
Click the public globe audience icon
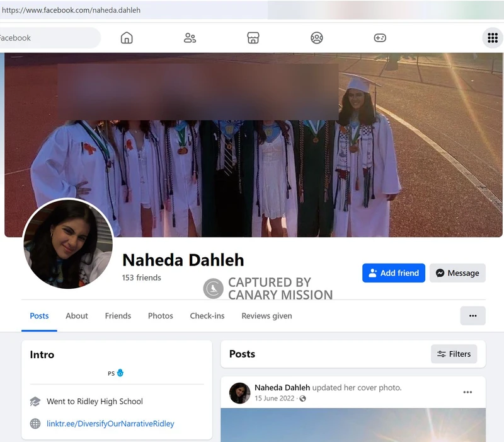(302, 398)
